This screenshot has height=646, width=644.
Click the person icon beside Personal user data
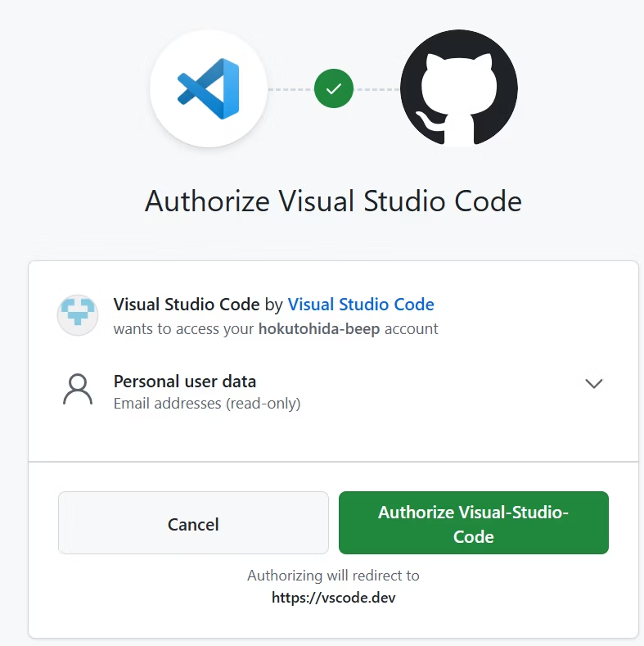78,390
